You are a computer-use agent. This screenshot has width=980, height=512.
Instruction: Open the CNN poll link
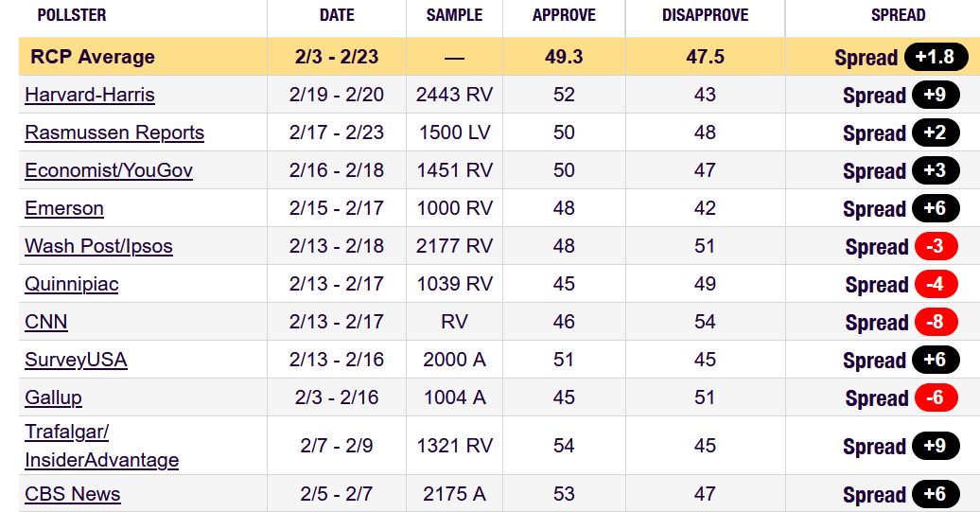[x=45, y=322]
